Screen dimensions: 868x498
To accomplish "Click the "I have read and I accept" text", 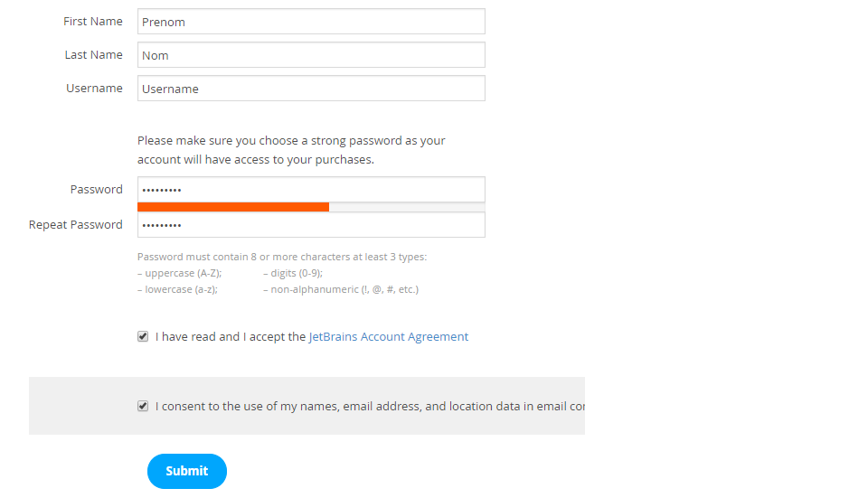I will coord(231,337).
